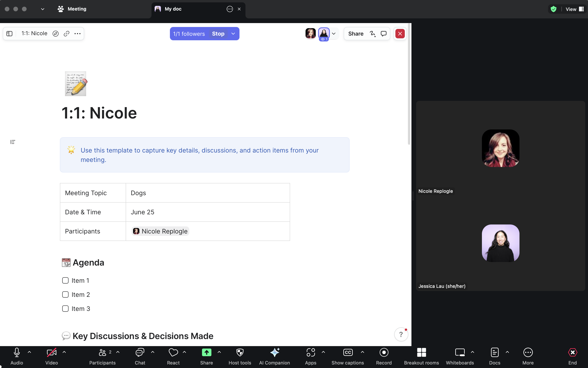Open the doc comments bubble icon

tap(384, 34)
